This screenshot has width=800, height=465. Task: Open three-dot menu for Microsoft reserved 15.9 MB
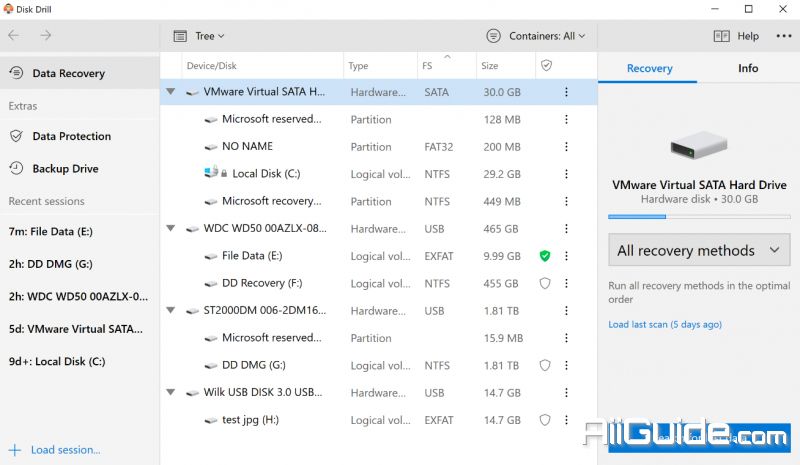[x=566, y=338]
